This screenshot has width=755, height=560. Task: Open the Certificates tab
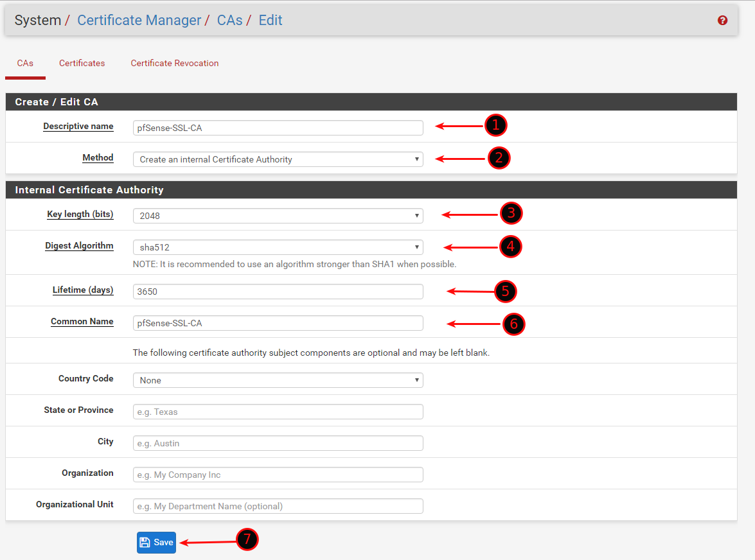(82, 63)
